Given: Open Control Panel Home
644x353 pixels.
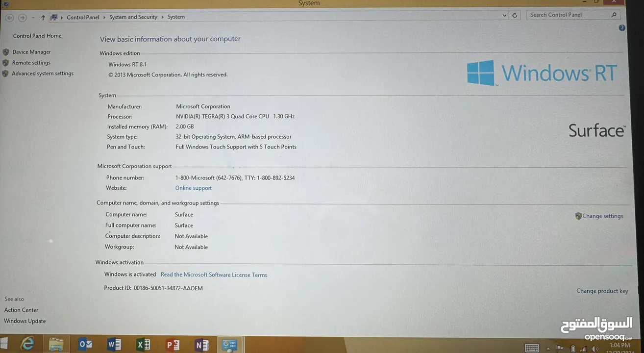Looking at the screenshot, I should (37, 36).
